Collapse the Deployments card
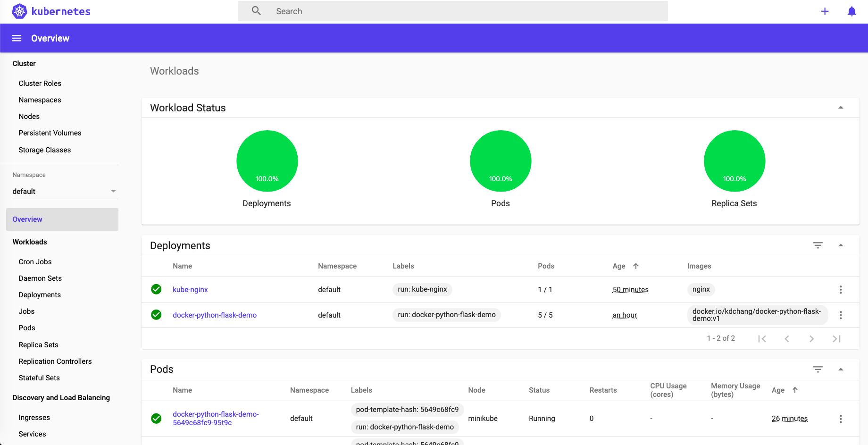Viewport: 868px width, 445px height. [x=841, y=245]
